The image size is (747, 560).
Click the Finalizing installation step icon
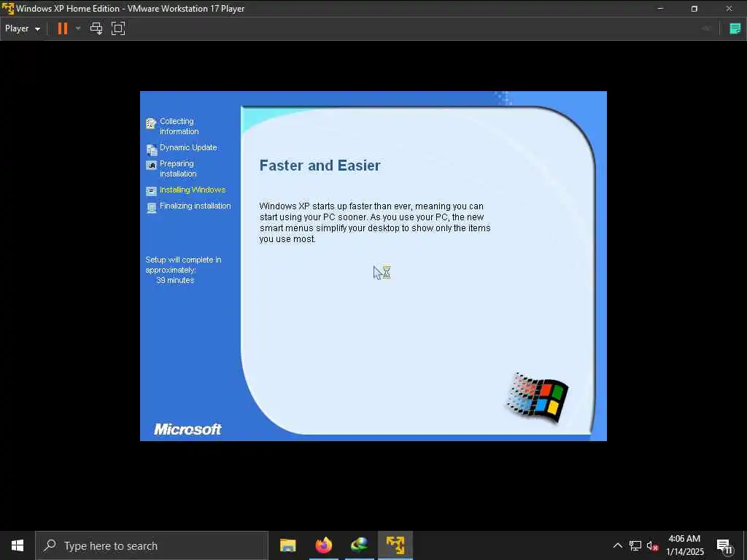click(152, 208)
